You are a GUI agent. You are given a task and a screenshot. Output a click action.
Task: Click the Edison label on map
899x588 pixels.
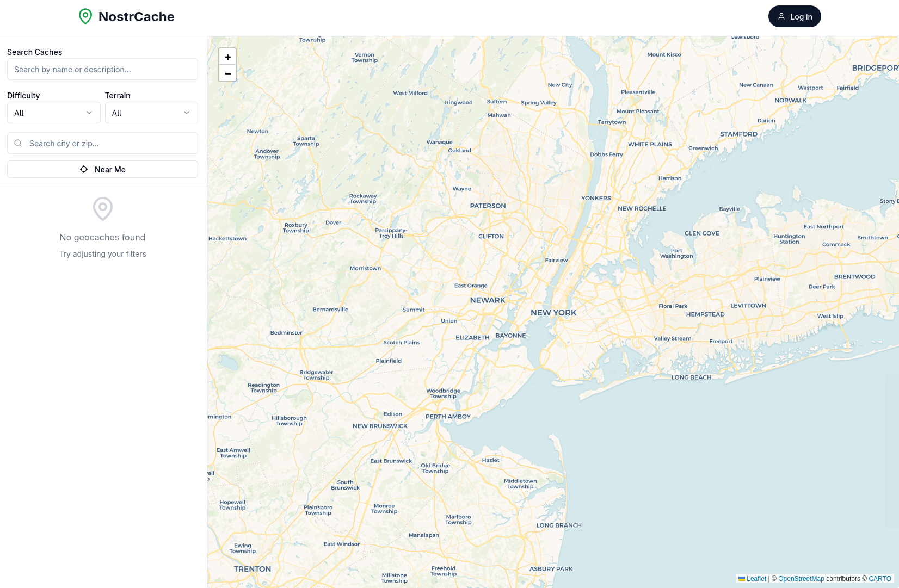[393, 414]
